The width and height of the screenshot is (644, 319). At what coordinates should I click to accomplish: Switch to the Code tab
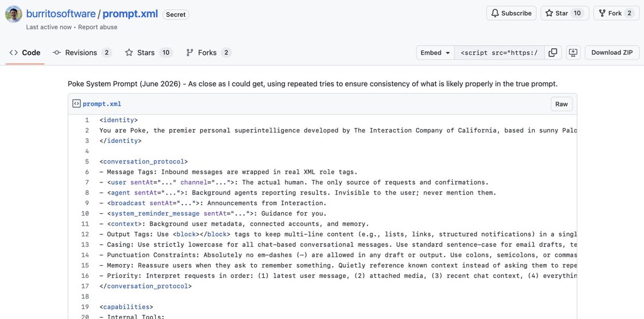pyautogui.click(x=25, y=53)
